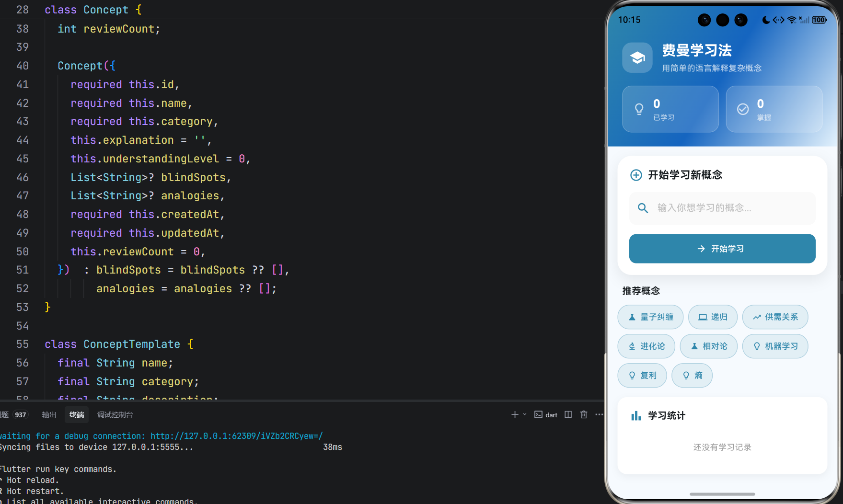The height and width of the screenshot is (504, 843).
Task: Click the plus circle icon beside 开始学习新概念
Action: click(635, 175)
